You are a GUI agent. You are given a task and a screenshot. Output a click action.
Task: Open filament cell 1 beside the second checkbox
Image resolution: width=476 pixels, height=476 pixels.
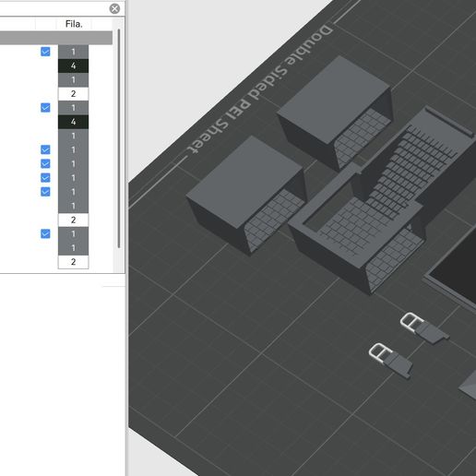[x=73, y=108]
